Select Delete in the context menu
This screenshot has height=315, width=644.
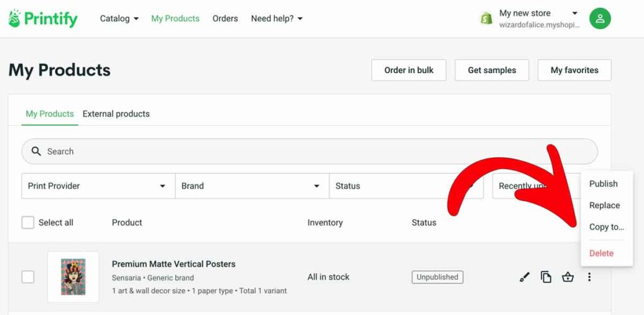601,253
